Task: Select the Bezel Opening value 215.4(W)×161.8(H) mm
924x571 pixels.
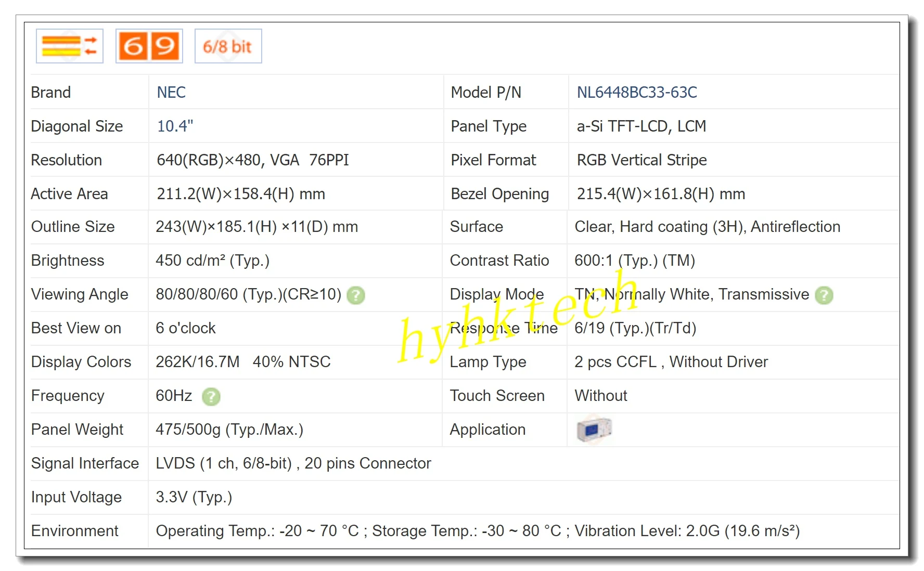Action: pos(661,194)
